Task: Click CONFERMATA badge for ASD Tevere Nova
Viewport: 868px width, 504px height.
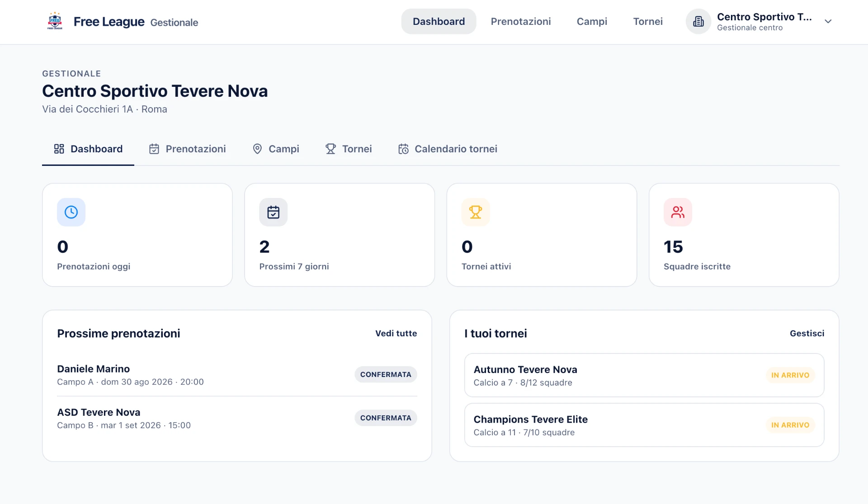Action: click(386, 418)
